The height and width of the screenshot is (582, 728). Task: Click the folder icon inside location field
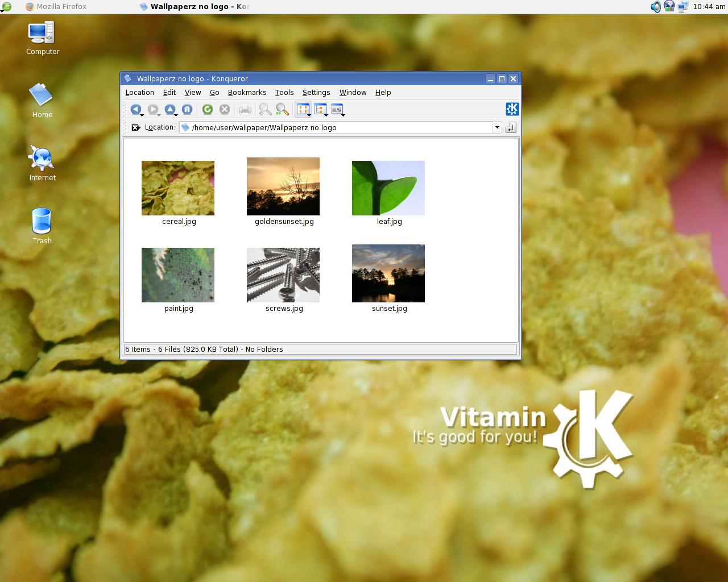(x=185, y=127)
